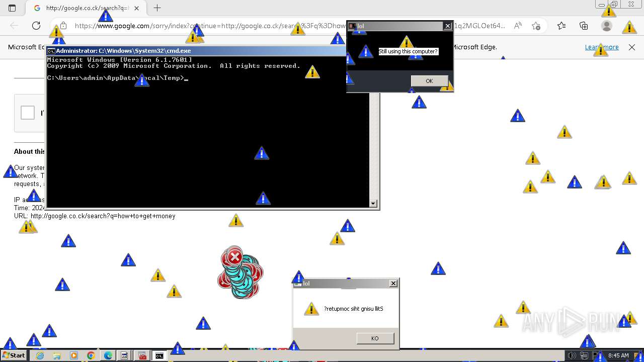Open the Favorites list
This screenshot has width=644, height=362.
click(x=561, y=26)
